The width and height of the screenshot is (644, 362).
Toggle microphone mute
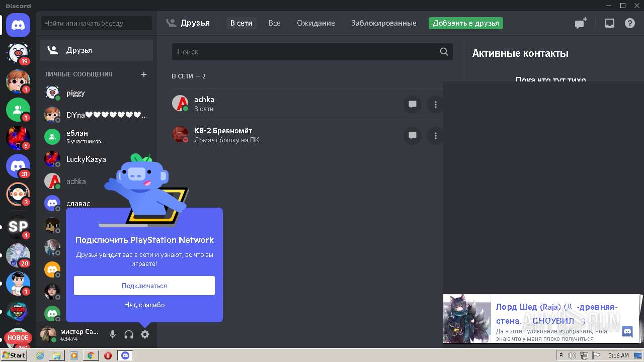click(113, 334)
